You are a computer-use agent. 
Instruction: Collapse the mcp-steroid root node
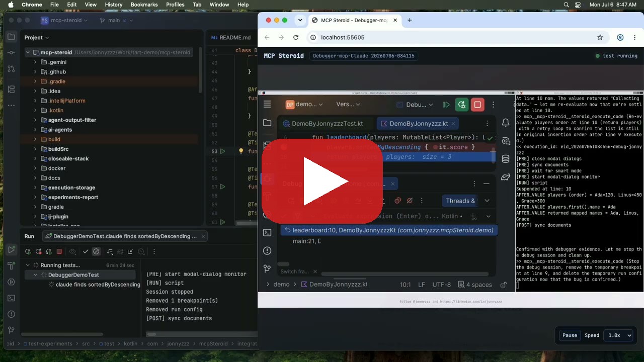[28, 52]
